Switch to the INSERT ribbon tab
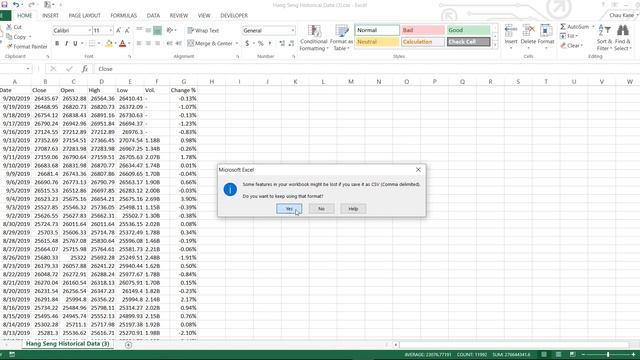This screenshot has width=640, height=360. click(x=50, y=16)
